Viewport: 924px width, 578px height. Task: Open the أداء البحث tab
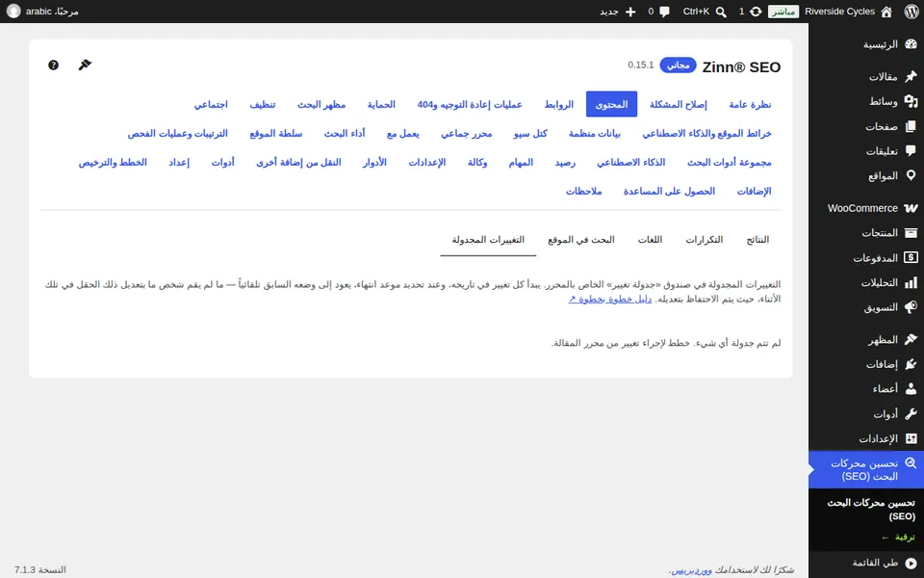[x=345, y=133]
